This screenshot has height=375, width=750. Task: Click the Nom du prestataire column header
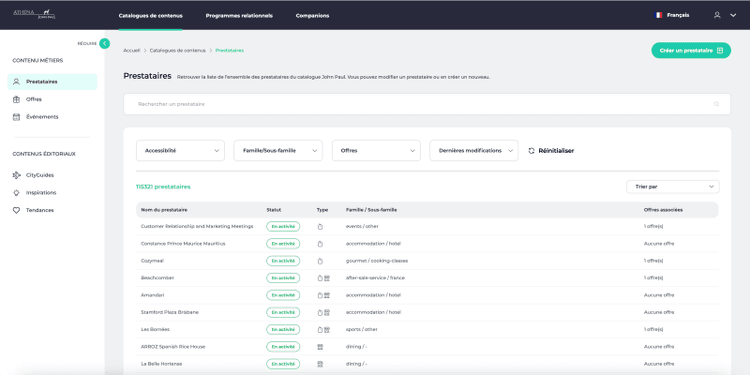pos(164,210)
